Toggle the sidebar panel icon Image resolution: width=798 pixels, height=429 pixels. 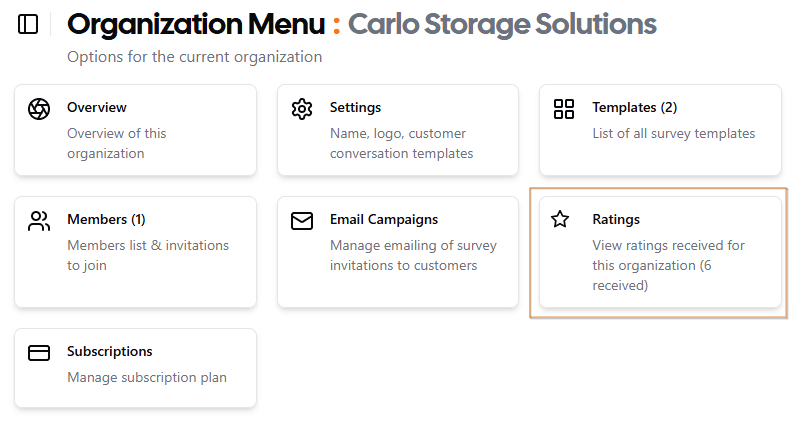28,24
